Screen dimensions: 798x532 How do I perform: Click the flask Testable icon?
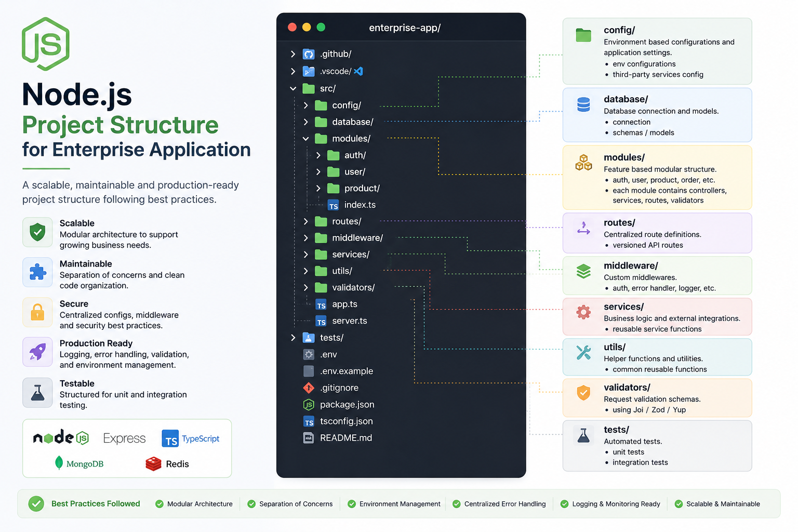(37, 392)
